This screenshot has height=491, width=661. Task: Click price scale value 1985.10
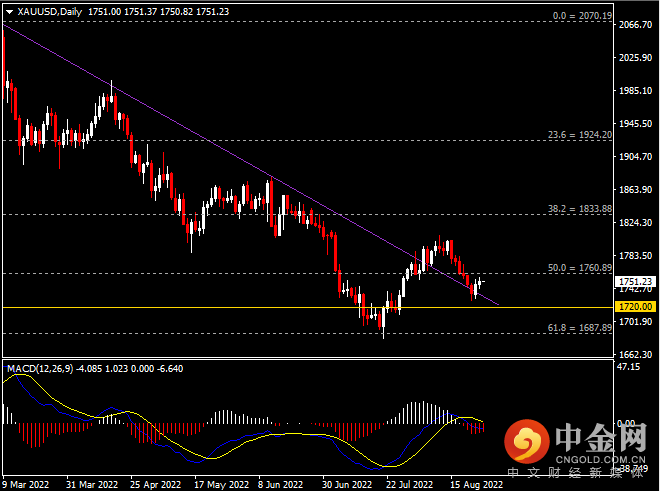(x=635, y=91)
